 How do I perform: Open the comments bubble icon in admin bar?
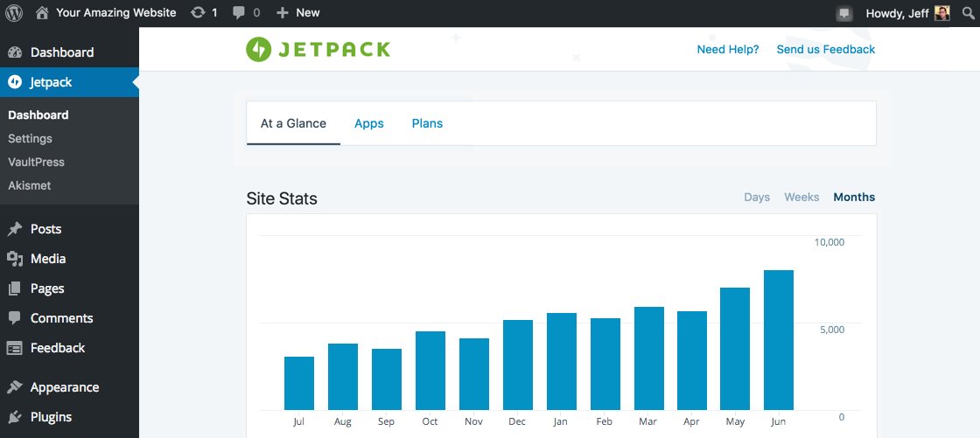tap(239, 12)
